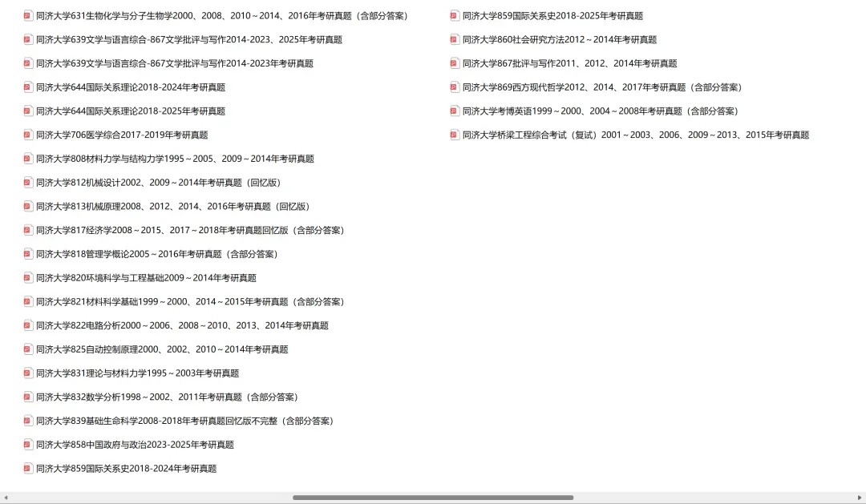This screenshot has height=504, width=866.
Task: Click PDF icon of 867批评与写作 file
Action: click(x=455, y=63)
